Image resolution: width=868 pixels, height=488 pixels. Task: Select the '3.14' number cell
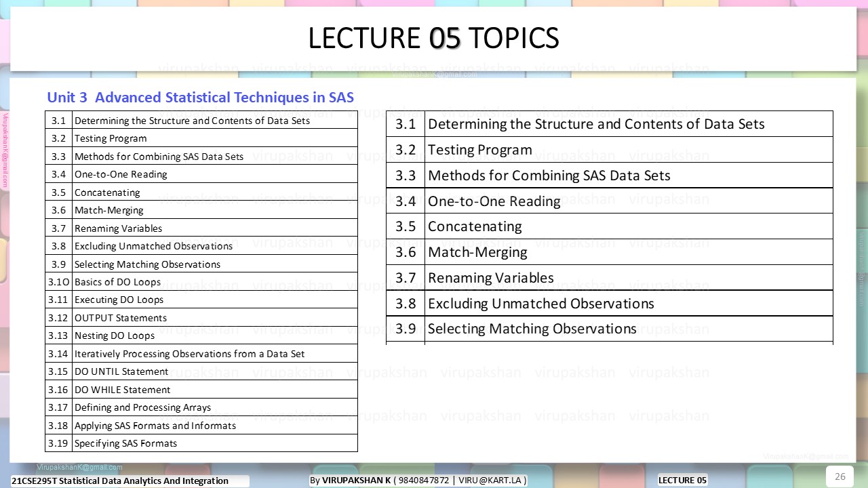point(59,354)
